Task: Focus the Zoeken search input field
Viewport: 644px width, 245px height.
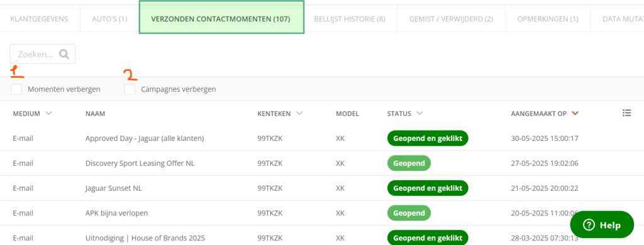Action: tap(43, 54)
